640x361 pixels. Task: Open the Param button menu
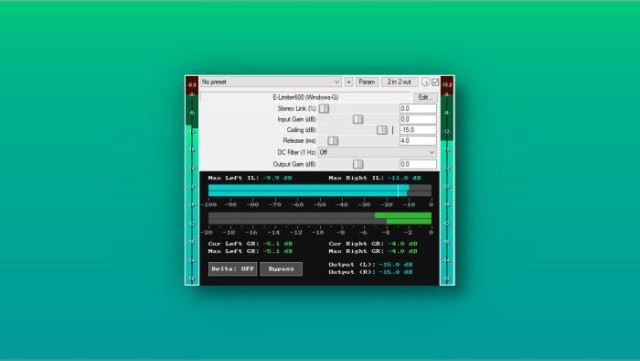pyautogui.click(x=367, y=82)
